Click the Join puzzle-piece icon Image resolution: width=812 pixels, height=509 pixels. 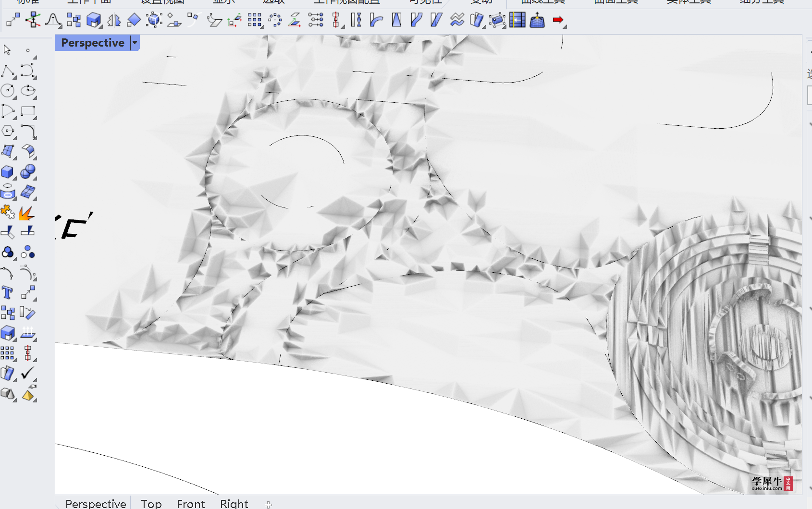(x=8, y=212)
